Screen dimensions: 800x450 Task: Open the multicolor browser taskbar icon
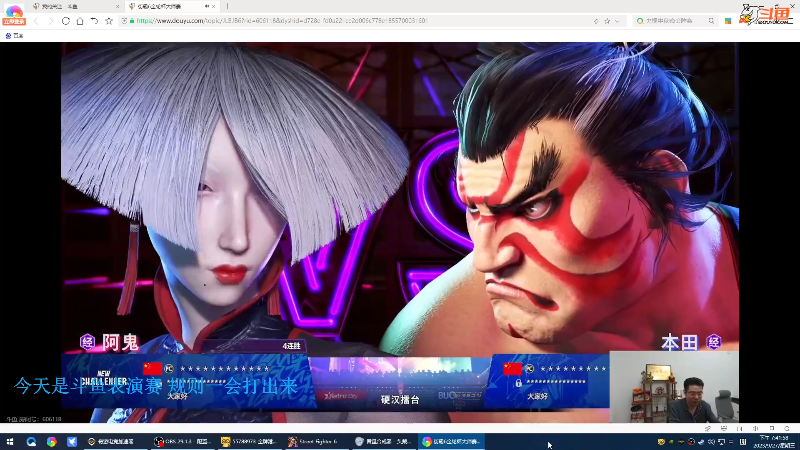click(x=52, y=442)
